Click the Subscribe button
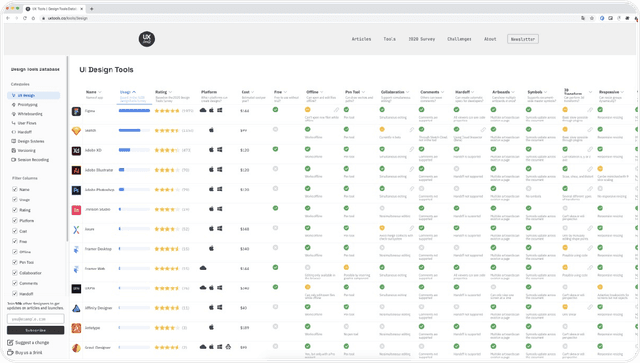 36,330
